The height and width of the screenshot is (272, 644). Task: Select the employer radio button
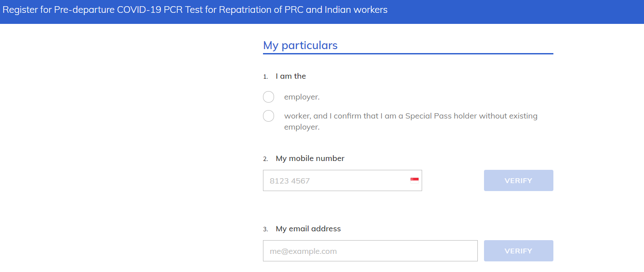(268, 97)
